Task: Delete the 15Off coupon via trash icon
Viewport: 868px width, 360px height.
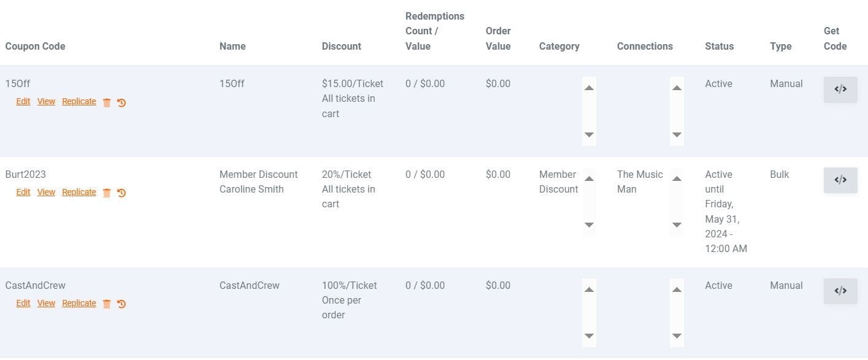Action: (x=107, y=102)
